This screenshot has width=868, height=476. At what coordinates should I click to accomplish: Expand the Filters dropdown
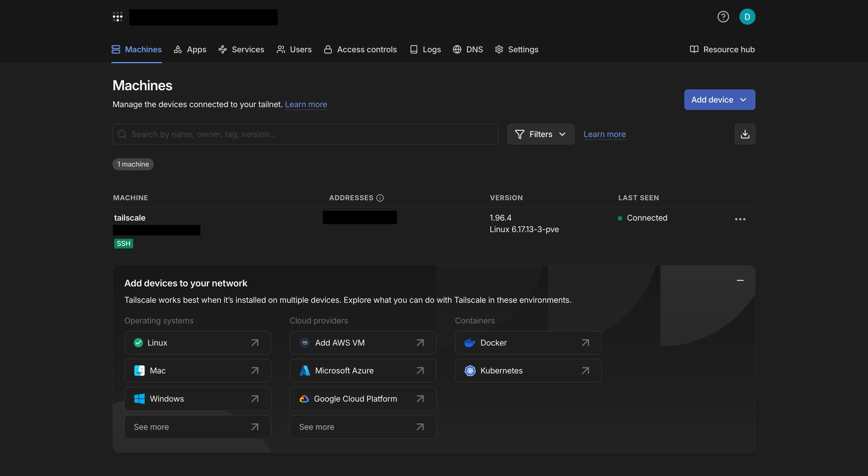click(541, 134)
